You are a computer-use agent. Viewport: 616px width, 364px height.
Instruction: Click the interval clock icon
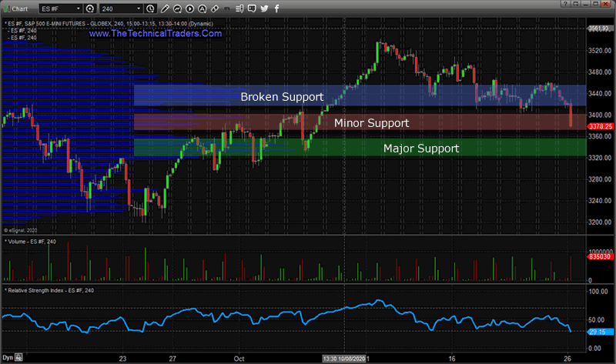click(150, 8)
